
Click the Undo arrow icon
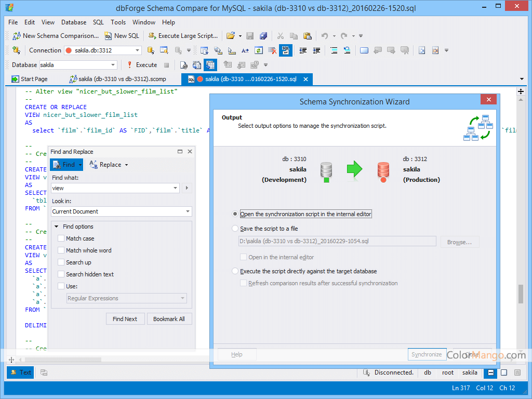[x=325, y=36]
